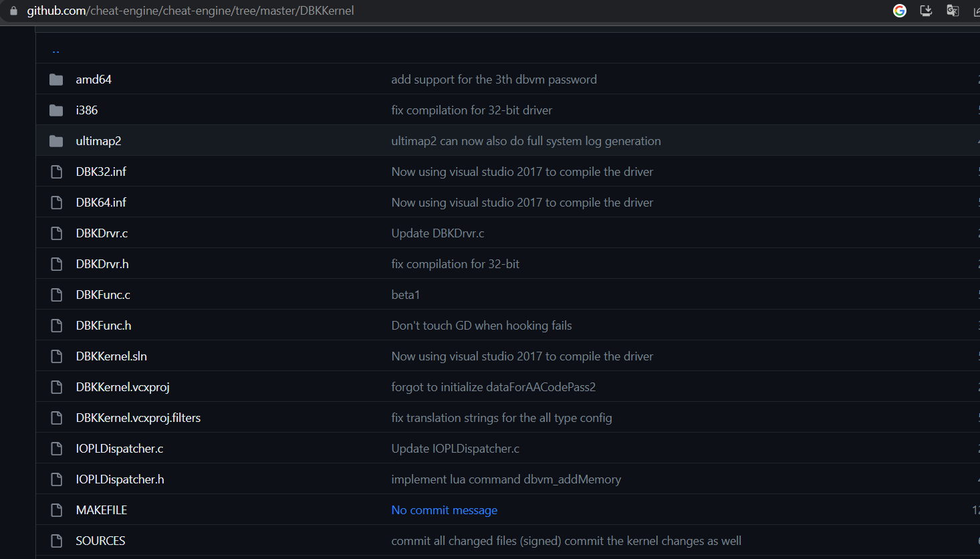Click the folder icon beside ultimap2
This screenshot has width=980, height=559.
tap(56, 141)
